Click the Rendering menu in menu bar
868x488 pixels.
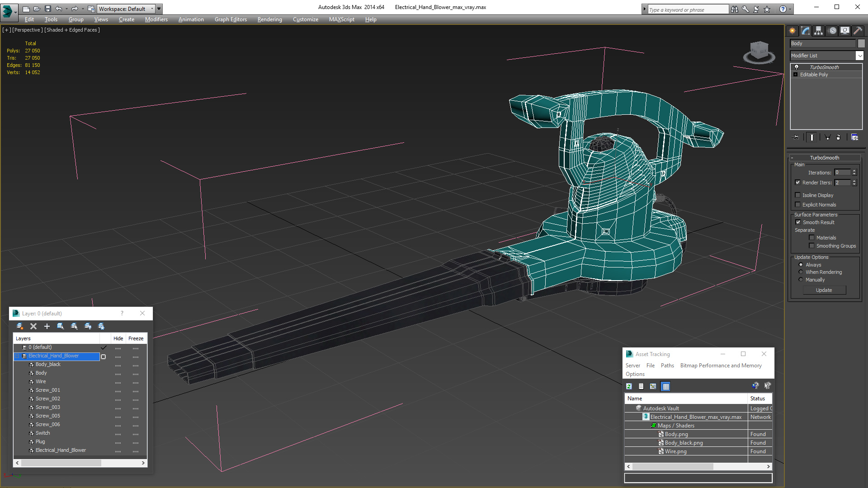(269, 20)
